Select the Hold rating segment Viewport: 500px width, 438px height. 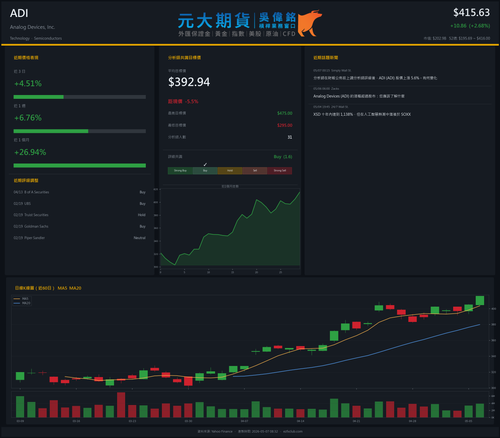[x=230, y=171]
